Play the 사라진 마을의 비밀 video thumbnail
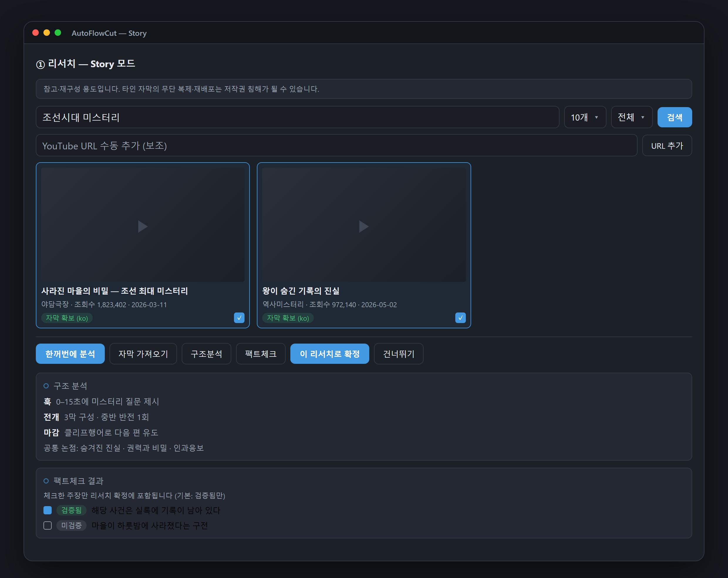Viewport: 728px width, 578px height. click(142, 225)
